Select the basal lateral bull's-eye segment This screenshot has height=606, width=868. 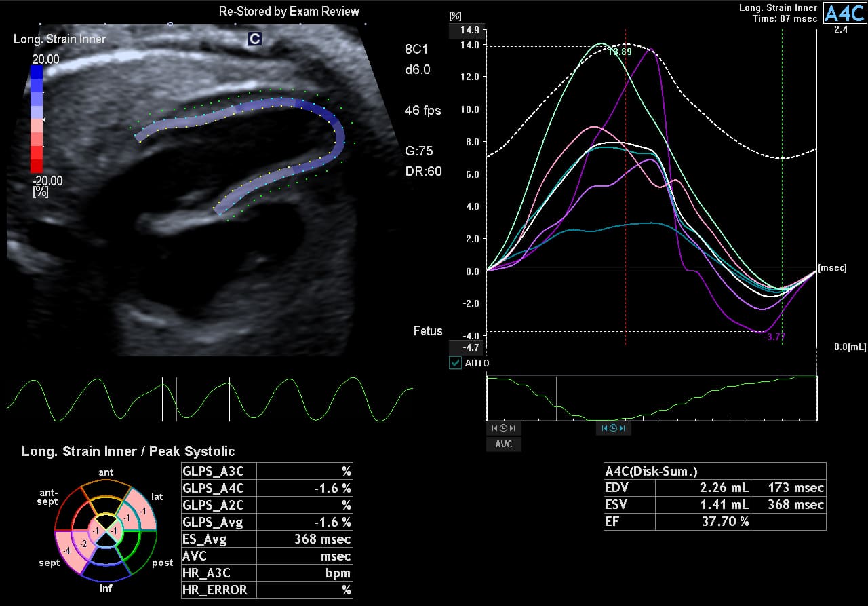144,510
